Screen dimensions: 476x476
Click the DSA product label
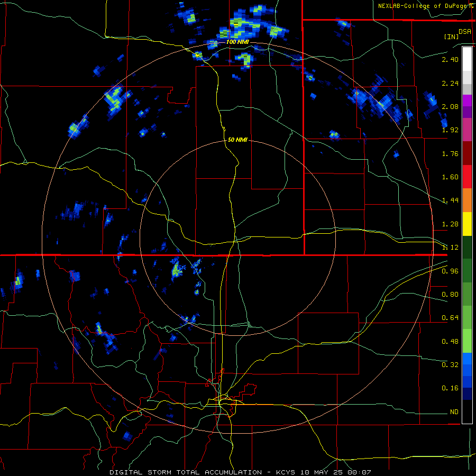pos(465,32)
